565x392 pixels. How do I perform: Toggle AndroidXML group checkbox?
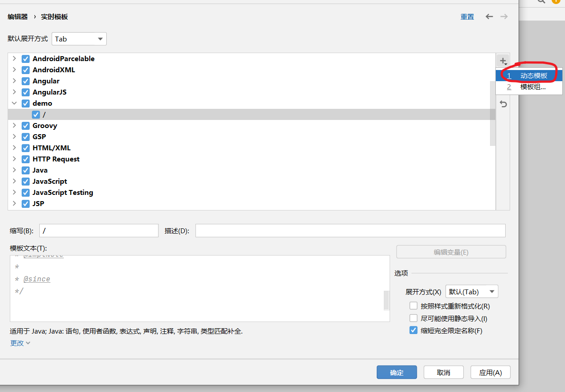[x=26, y=70]
